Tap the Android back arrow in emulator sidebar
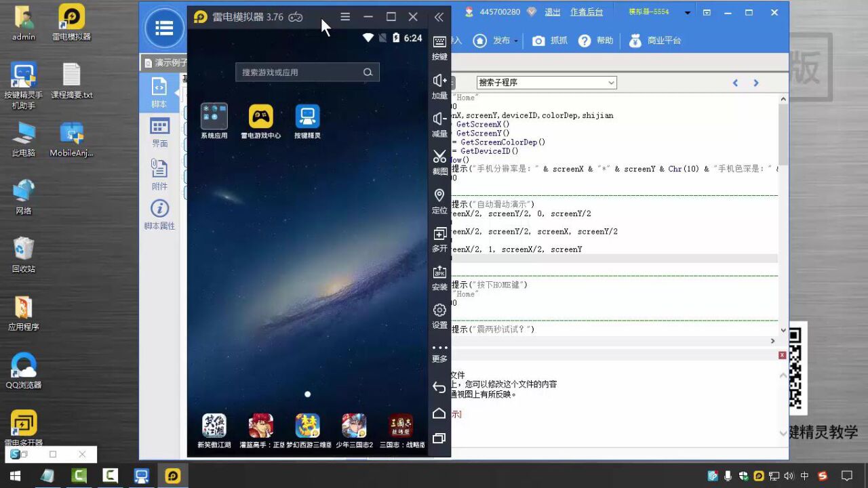Viewport: 868px width, 488px height. coord(439,388)
